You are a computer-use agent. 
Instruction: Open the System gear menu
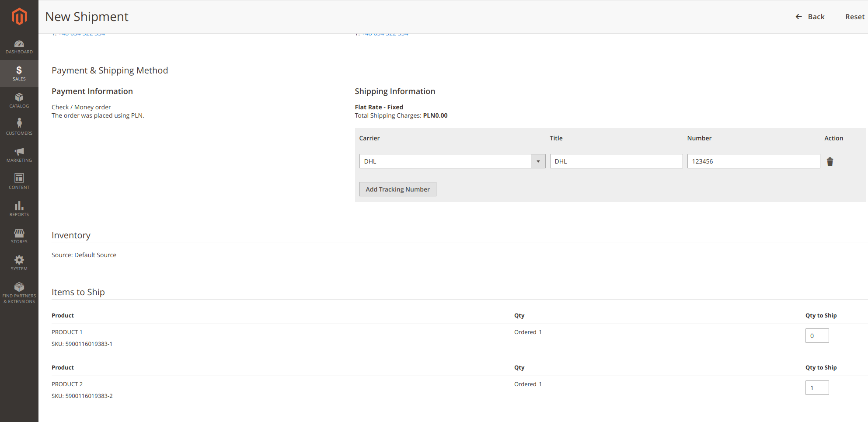19,263
